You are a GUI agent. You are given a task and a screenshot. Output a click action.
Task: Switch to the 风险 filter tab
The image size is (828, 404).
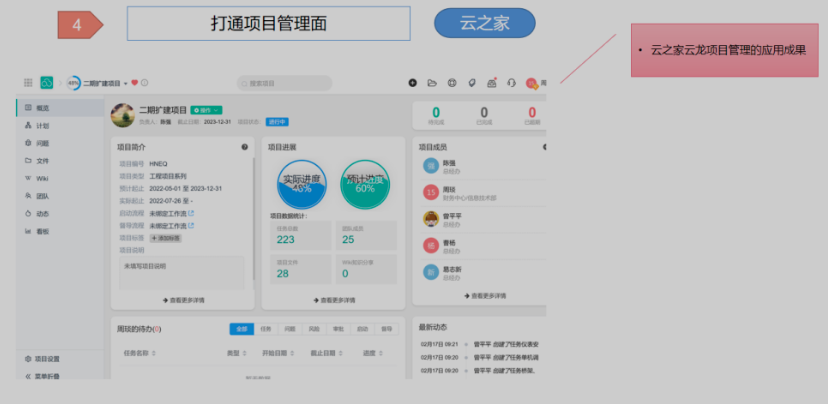click(314, 329)
